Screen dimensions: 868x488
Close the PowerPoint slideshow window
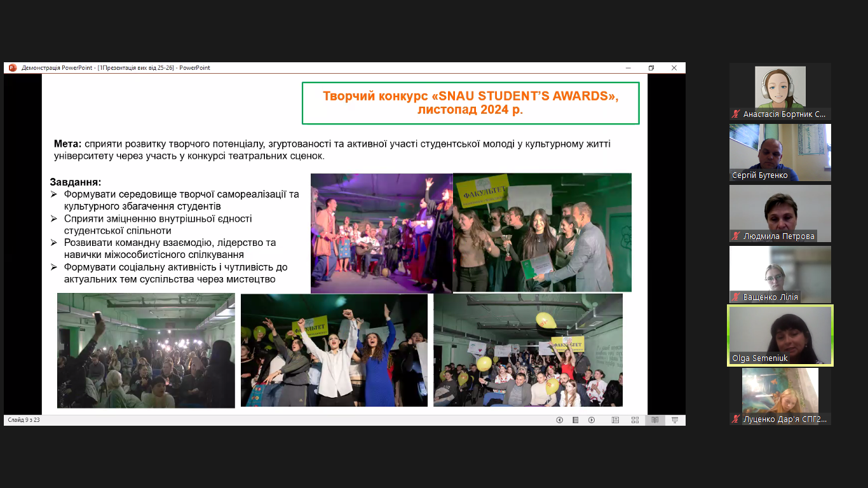(x=674, y=68)
